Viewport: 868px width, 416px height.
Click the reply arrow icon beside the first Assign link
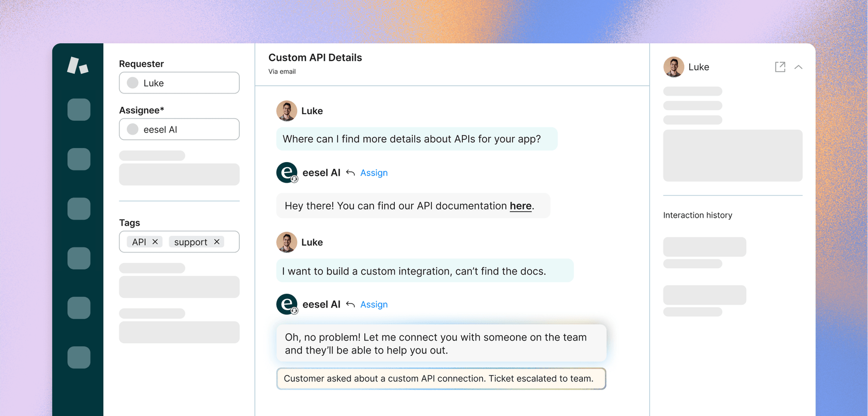(350, 173)
